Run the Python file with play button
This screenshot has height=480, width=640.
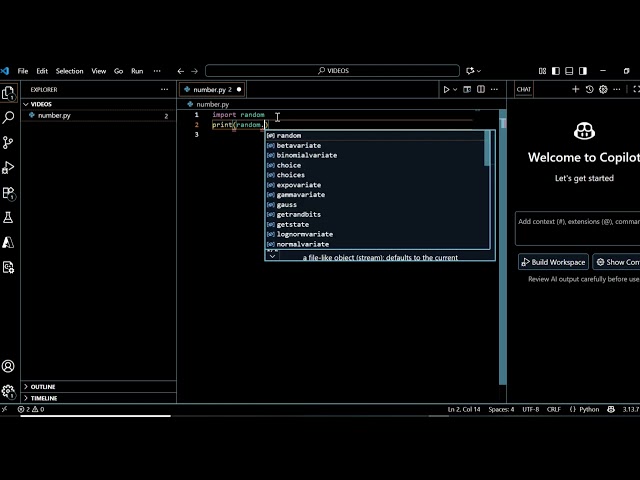pos(446,89)
